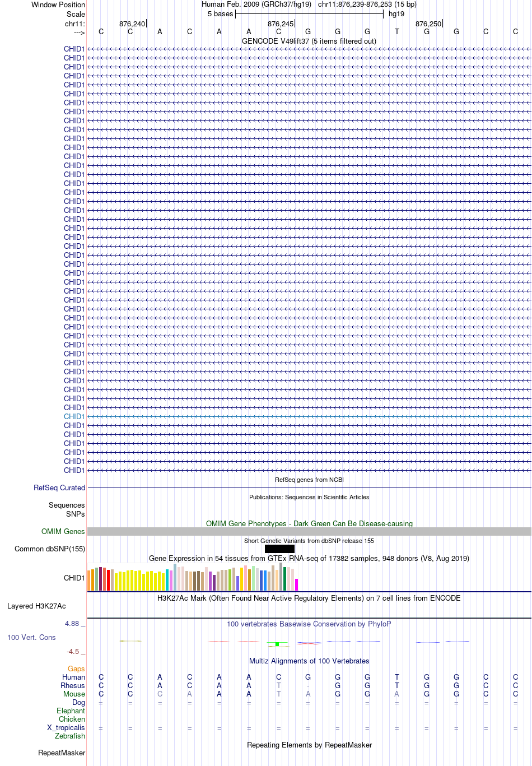
Task: Select the Chicken alignment row label
Action: coord(72,719)
